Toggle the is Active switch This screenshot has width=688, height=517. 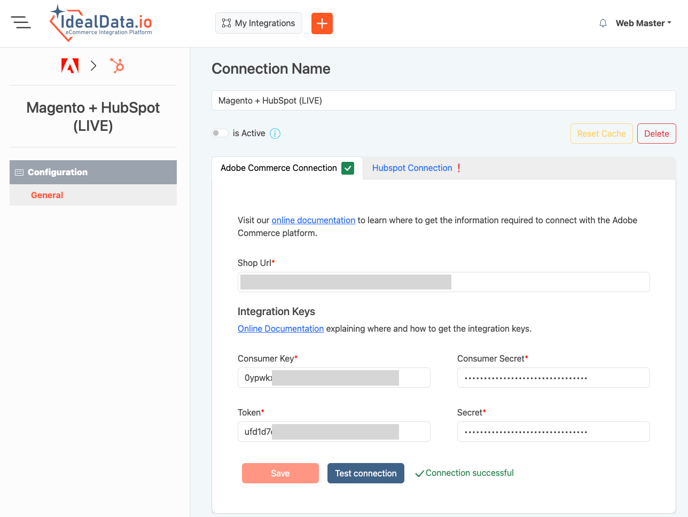pyautogui.click(x=218, y=133)
